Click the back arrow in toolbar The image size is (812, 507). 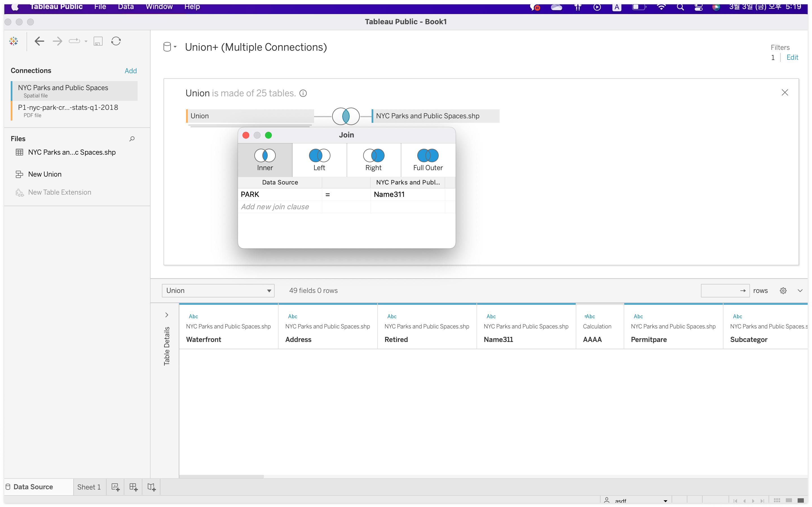coord(39,41)
